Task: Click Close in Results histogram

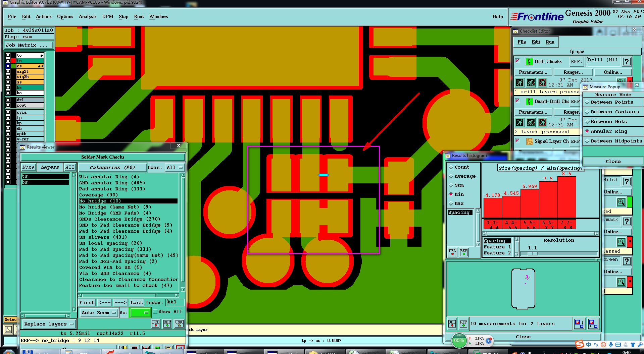Action: 523,337
